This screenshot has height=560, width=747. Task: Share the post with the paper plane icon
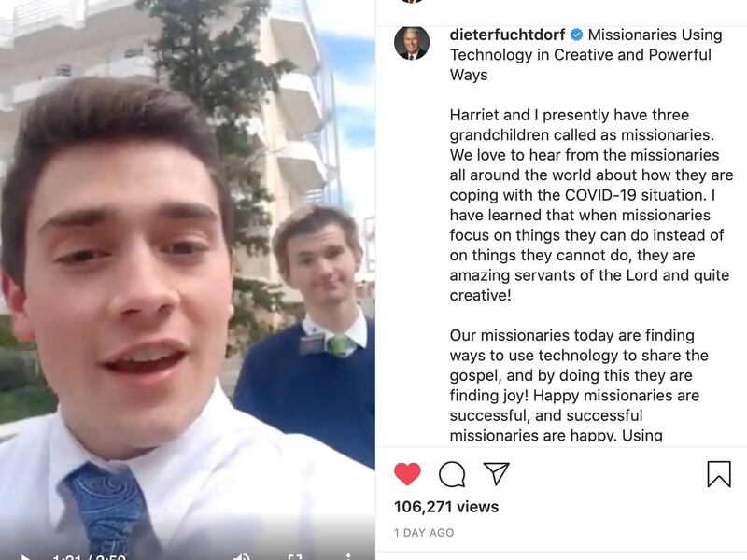(497, 473)
